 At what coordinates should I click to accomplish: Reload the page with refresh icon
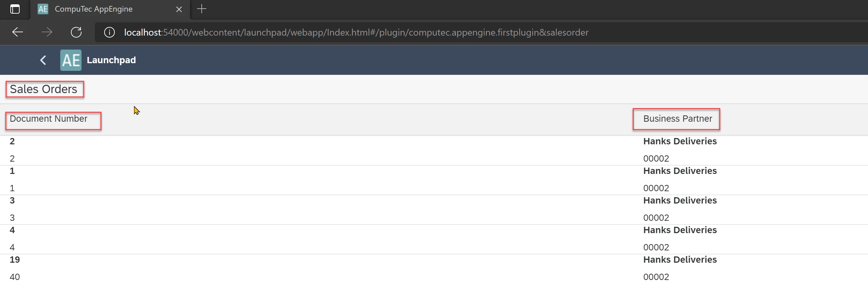76,32
